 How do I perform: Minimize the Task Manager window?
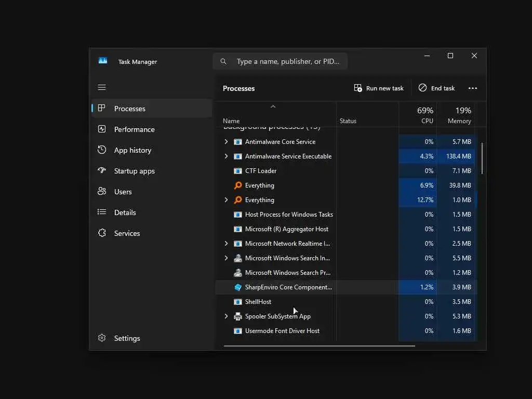click(427, 56)
